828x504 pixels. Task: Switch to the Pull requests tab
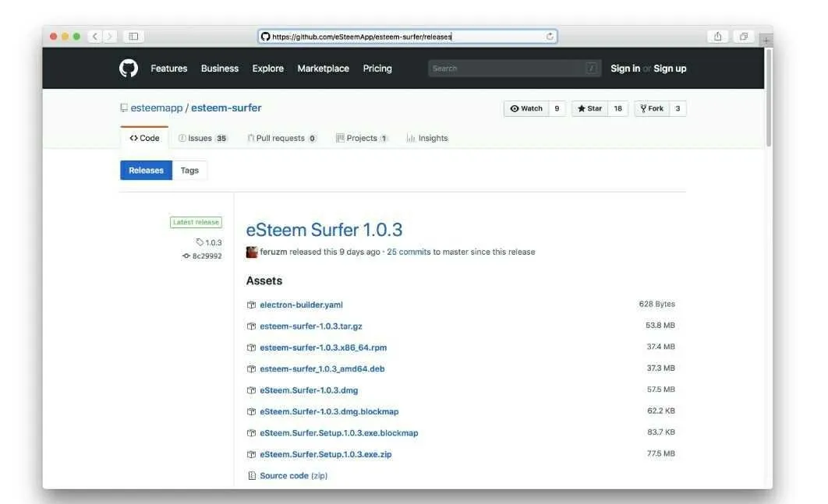click(282, 139)
